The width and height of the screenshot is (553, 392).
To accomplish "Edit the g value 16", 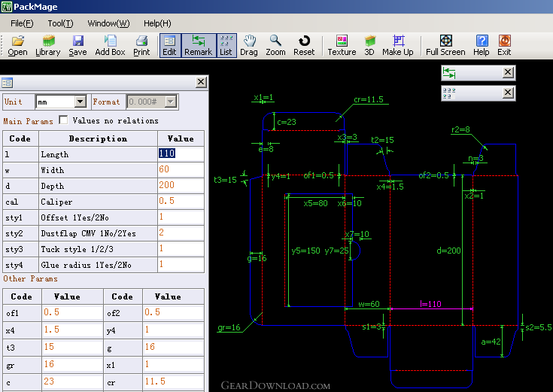I will pyautogui.click(x=173, y=348).
